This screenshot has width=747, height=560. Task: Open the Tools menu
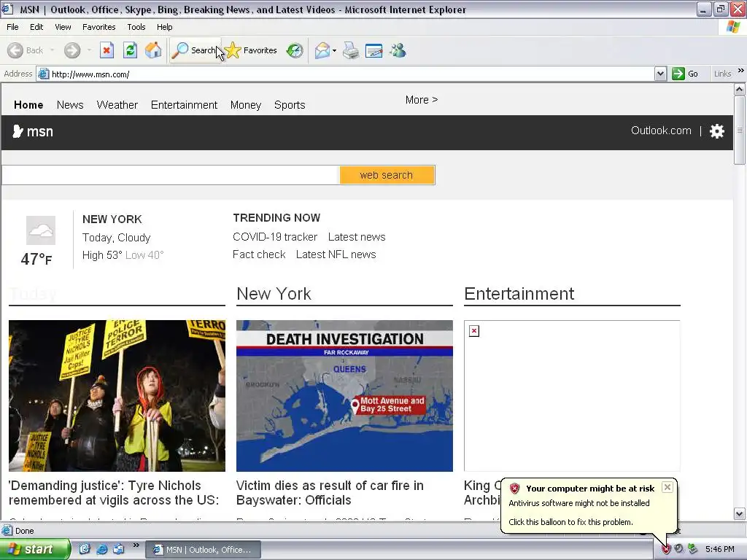(136, 27)
